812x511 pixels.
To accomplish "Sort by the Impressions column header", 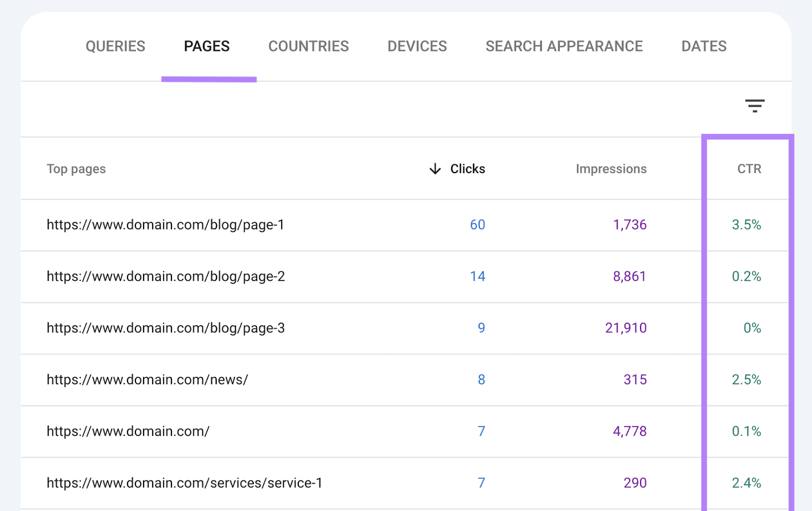I will (x=611, y=169).
